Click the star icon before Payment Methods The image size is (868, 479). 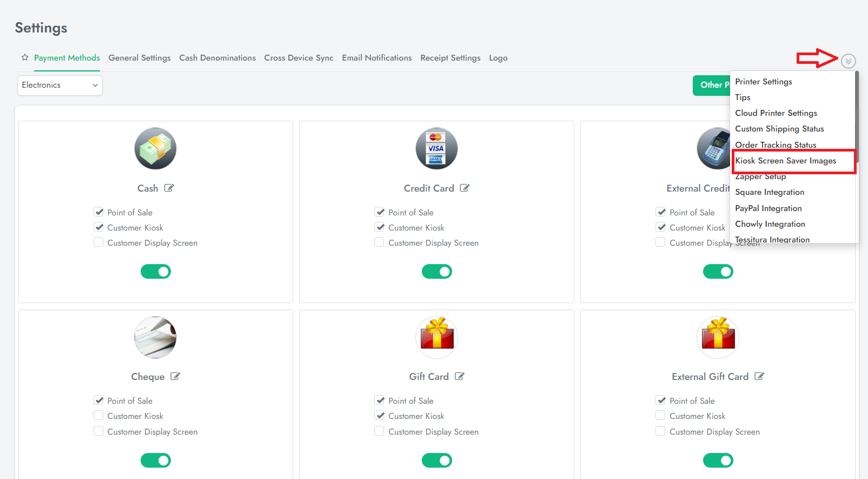pyautogui.click(x=25, y=57)
